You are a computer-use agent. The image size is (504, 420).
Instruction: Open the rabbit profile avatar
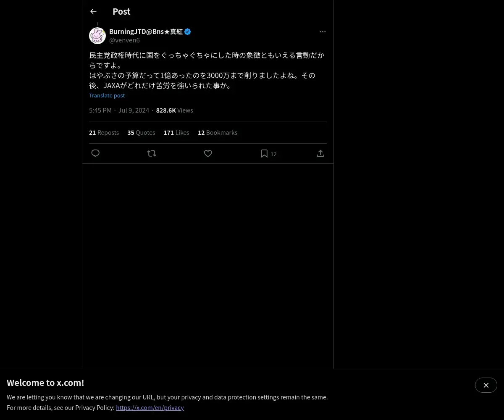[97, 36]
